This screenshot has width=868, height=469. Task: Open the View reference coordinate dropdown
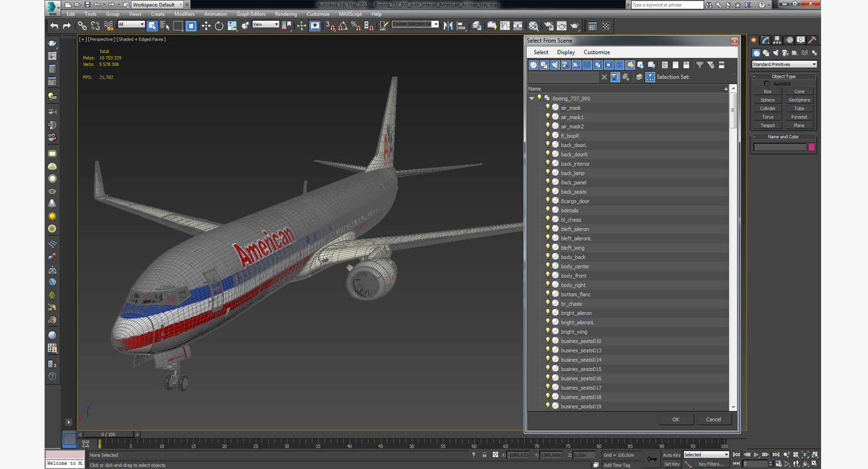point(265,25)
